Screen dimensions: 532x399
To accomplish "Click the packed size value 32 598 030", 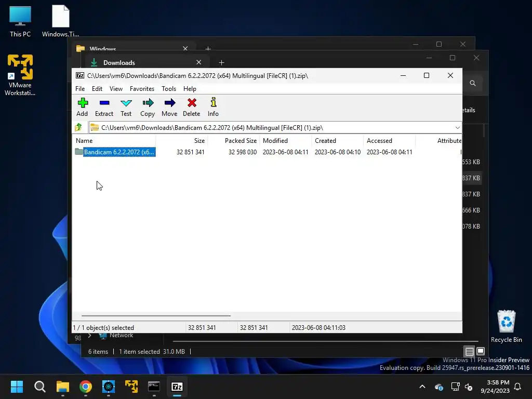I will tap(242, 152).
